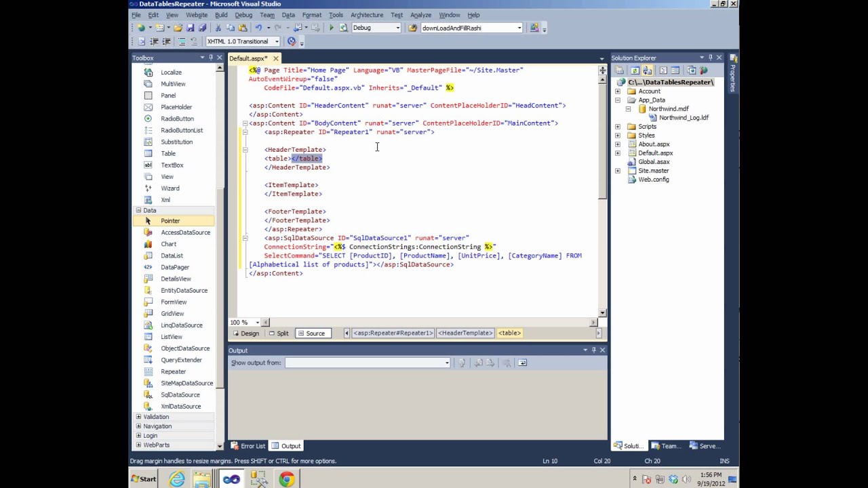This screenshot has width=868, height=488.
Task: Click the Save All toolbar icon
Action: point(202,28)
